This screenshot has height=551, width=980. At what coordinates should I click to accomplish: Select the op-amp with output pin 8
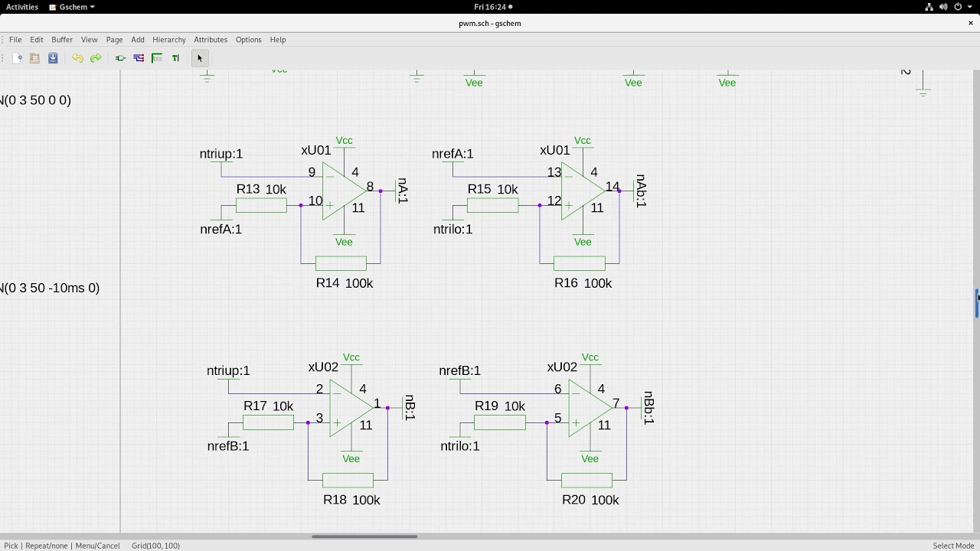[x=344, y=191]
